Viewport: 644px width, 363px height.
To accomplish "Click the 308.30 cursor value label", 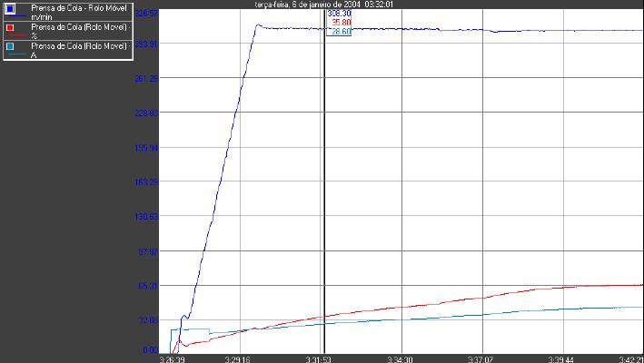I will [x=339, y=14].
